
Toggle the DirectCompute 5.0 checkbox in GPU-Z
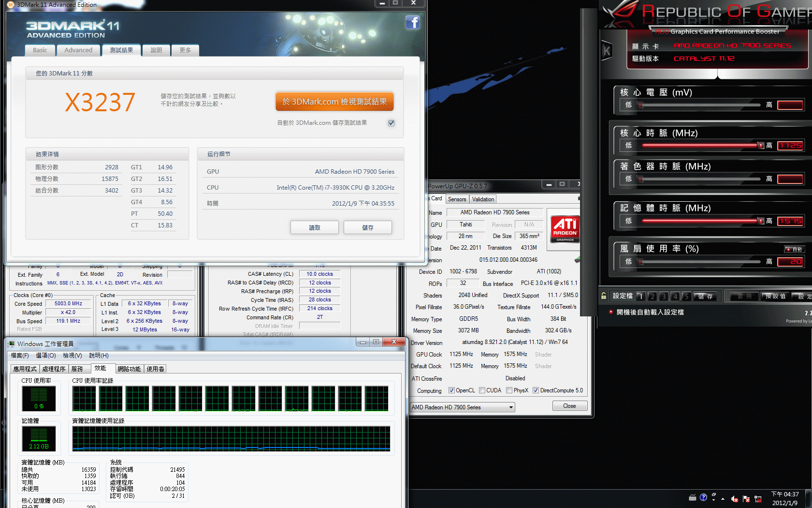536,390
